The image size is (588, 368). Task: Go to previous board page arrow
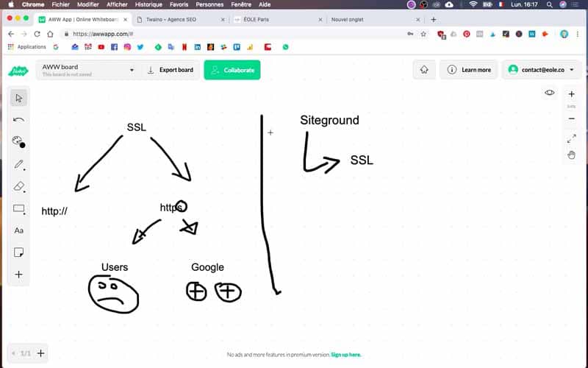pyautogui.click(x=13, y=353)
